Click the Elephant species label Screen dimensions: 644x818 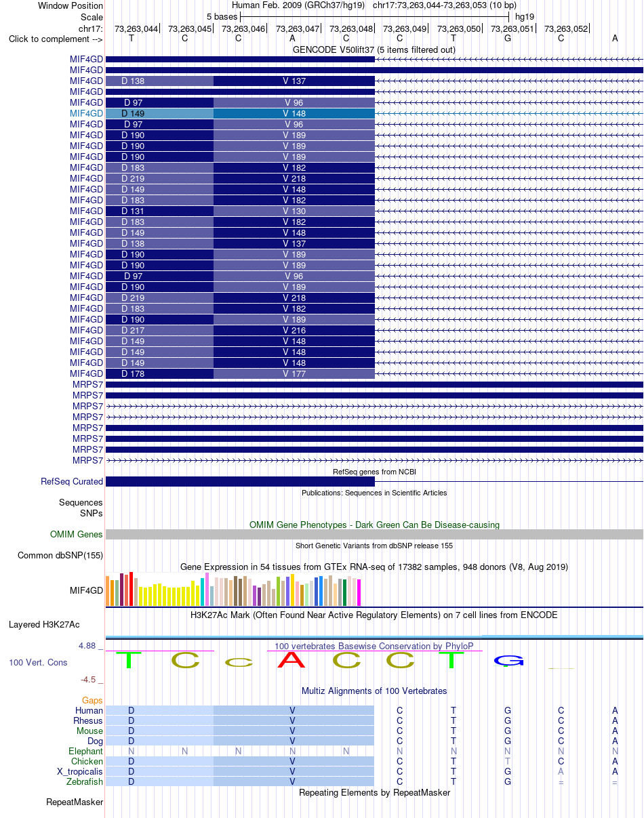click(x=86, y=751)
